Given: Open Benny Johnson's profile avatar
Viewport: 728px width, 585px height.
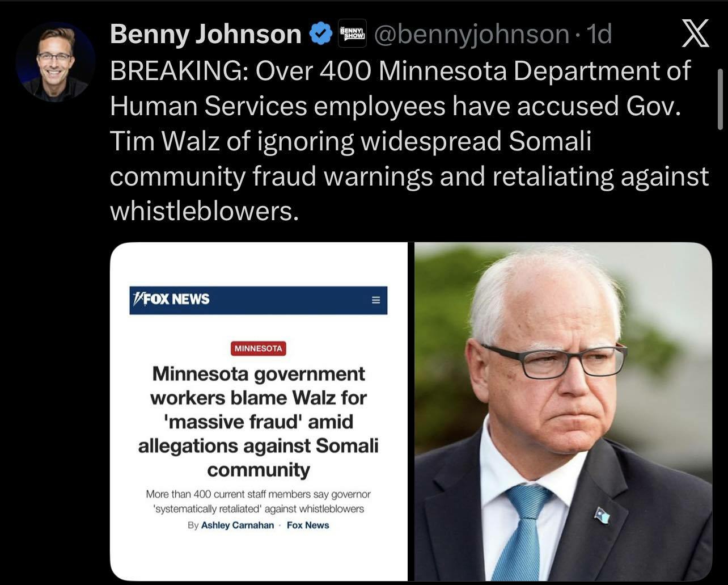Looking at the screenshot, I should point(55,61).
